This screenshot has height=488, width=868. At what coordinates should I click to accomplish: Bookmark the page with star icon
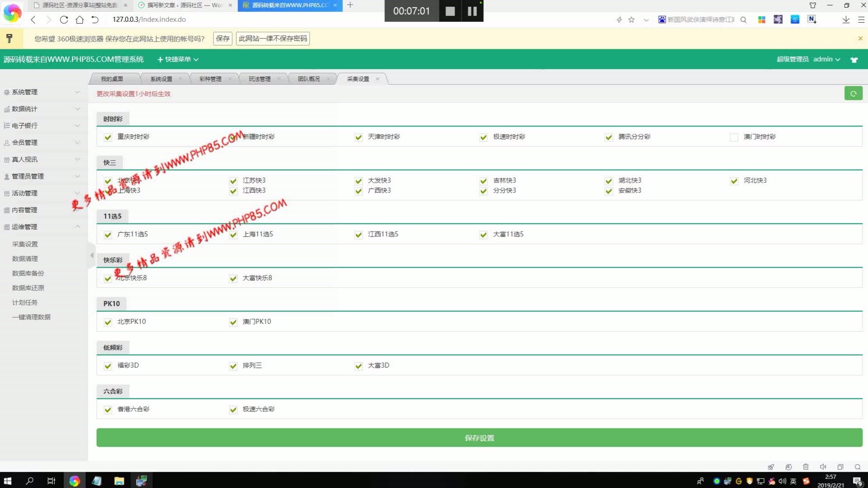[x=631, y=20]
